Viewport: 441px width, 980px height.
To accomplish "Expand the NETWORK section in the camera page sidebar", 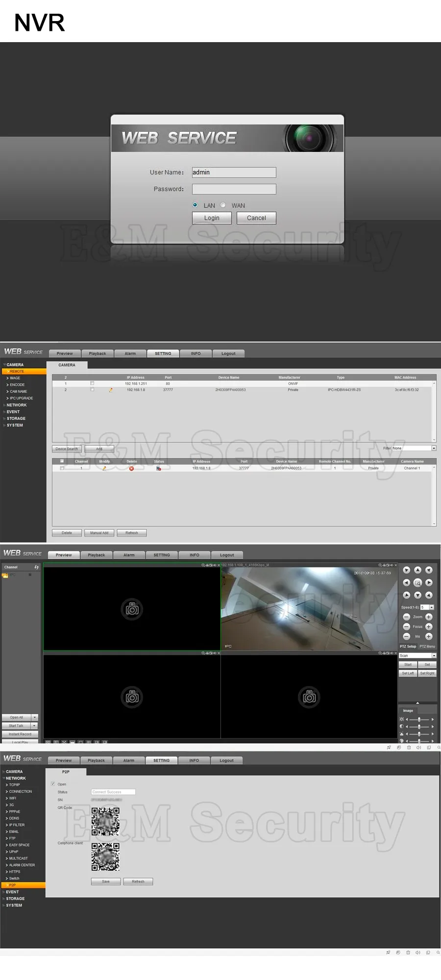I will click(x=17, y=405).
